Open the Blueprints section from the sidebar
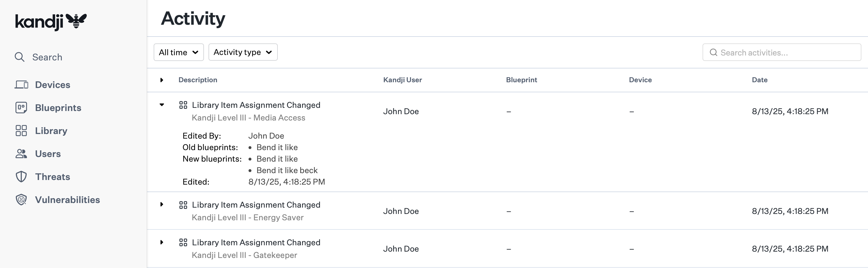Screen dimensions: 868x268 click(22, 108)
